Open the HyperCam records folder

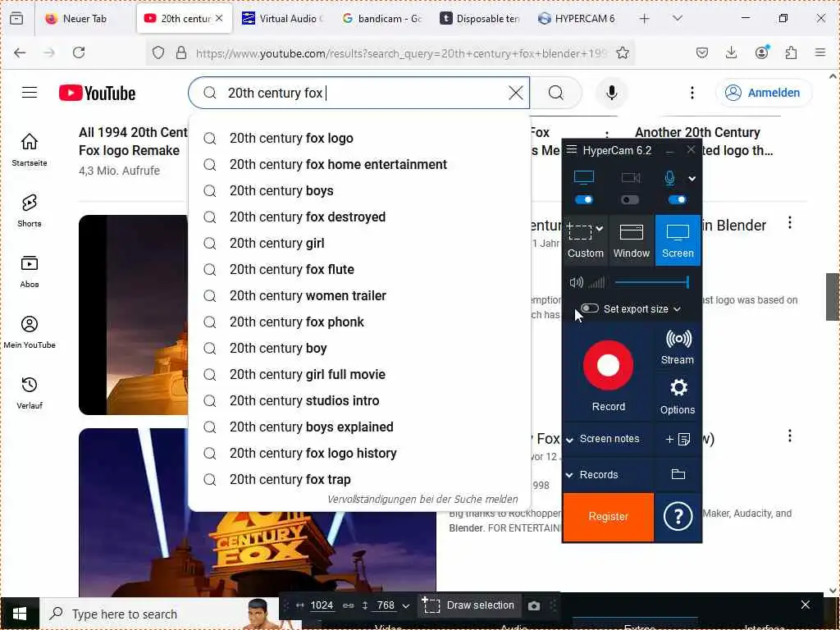tap(678, 474)
